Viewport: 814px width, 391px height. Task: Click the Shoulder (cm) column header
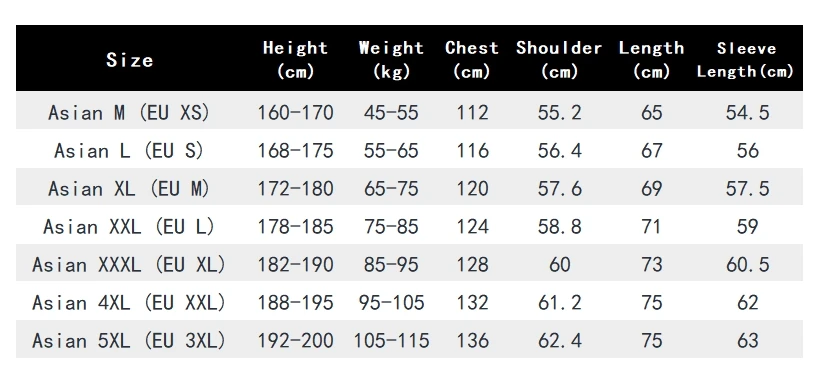(x=559, y=59)
